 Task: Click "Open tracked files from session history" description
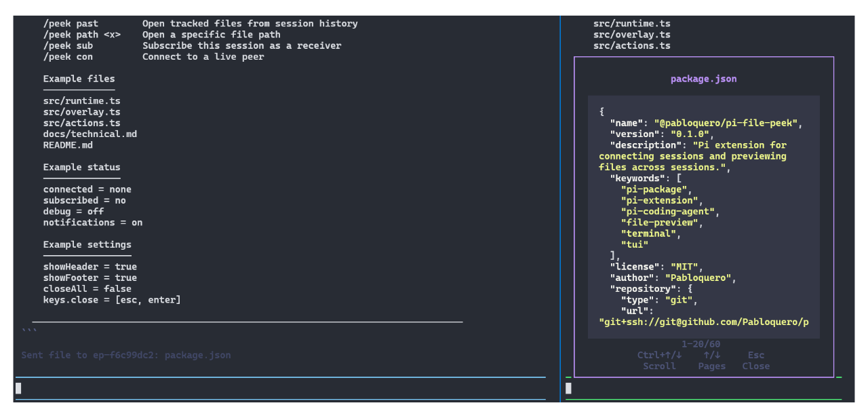coord(250,24)
